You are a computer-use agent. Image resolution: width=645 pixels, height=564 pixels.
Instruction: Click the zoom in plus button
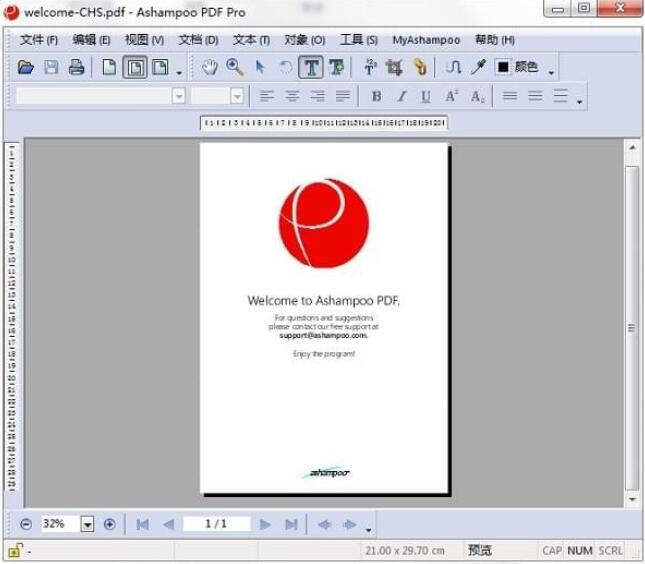tap(110, 524)
